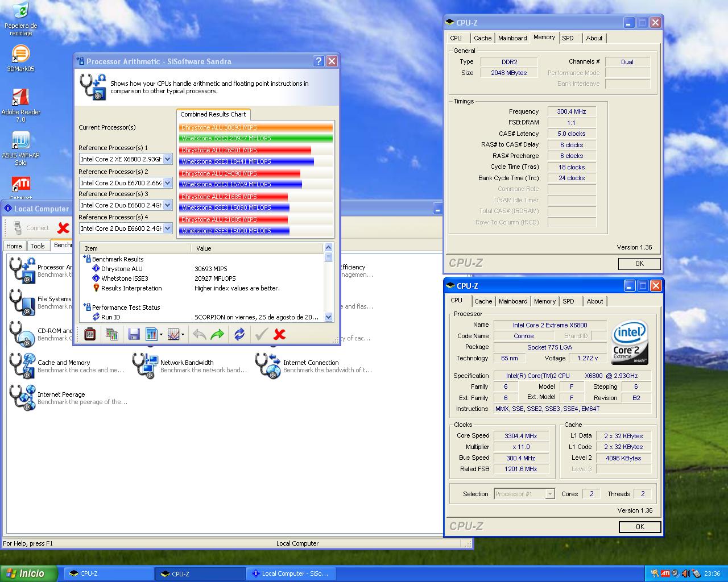This screenshot has width=728, height=582.
Task: Select the Run ID row
Action: (203, 317)
